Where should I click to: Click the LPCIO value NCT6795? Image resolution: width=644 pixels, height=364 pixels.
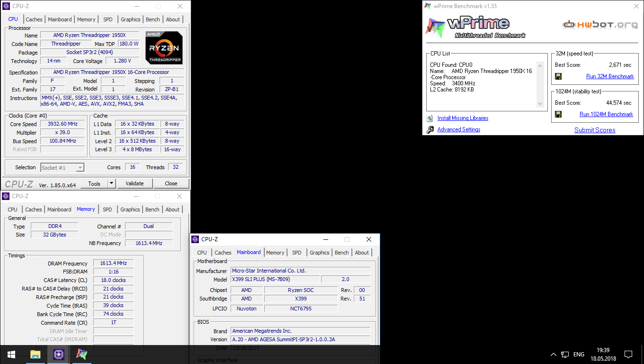pos(301,309)
